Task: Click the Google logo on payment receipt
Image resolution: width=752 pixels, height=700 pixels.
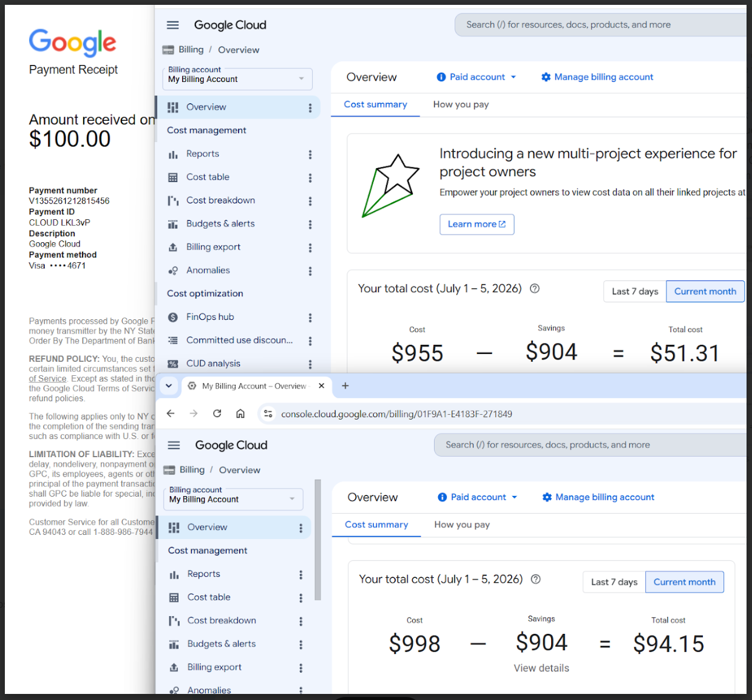Action: tap(73, 42)
